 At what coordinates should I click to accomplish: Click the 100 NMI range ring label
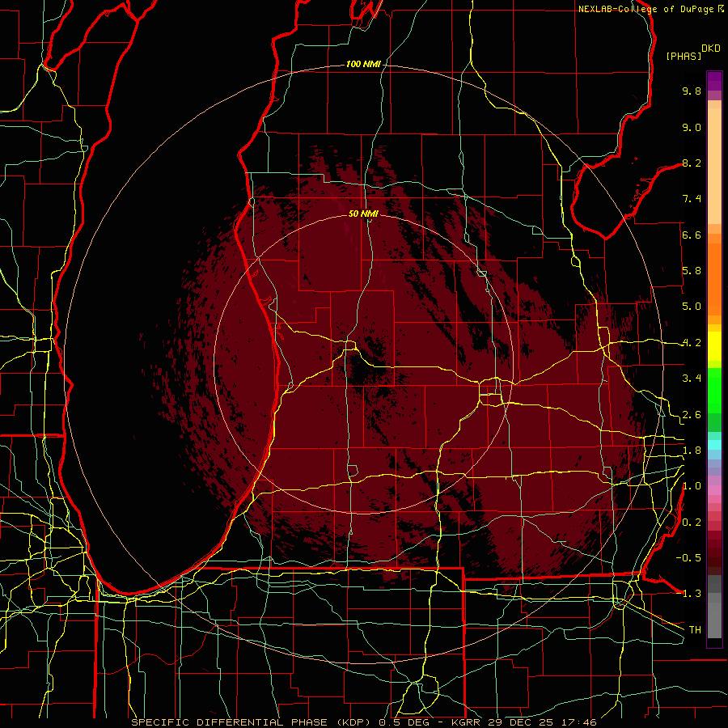[363, 64]
